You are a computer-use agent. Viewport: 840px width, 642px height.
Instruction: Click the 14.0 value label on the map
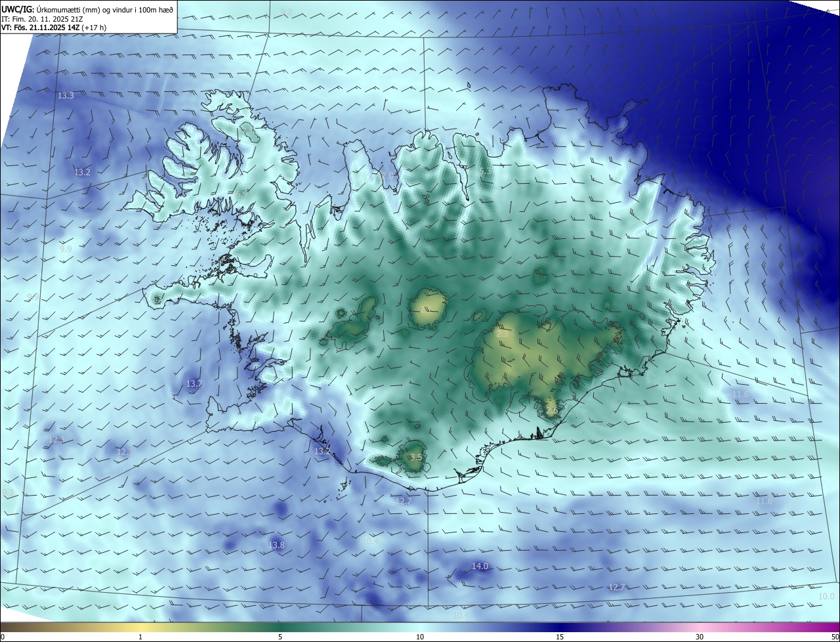[480, 566]
